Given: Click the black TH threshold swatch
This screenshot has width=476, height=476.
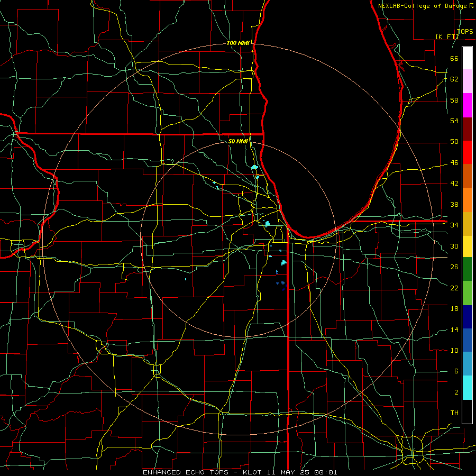Looking at the screenshot, I should (467, 411).
